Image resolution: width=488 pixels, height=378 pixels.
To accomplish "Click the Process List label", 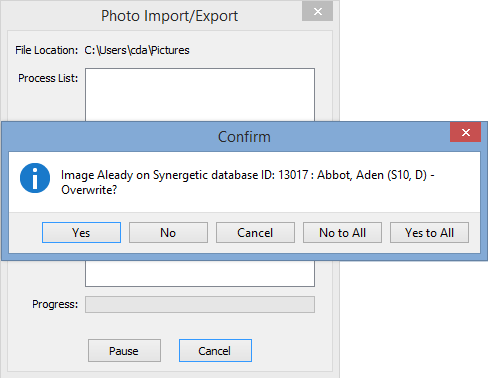I will [48, 78].
